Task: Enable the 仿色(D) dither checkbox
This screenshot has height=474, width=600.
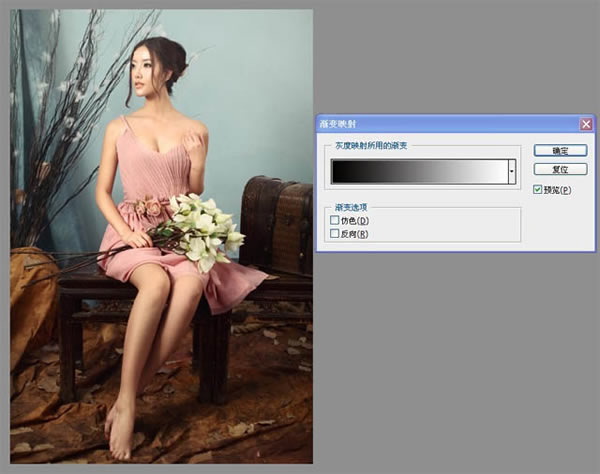Action: (334, 220)
